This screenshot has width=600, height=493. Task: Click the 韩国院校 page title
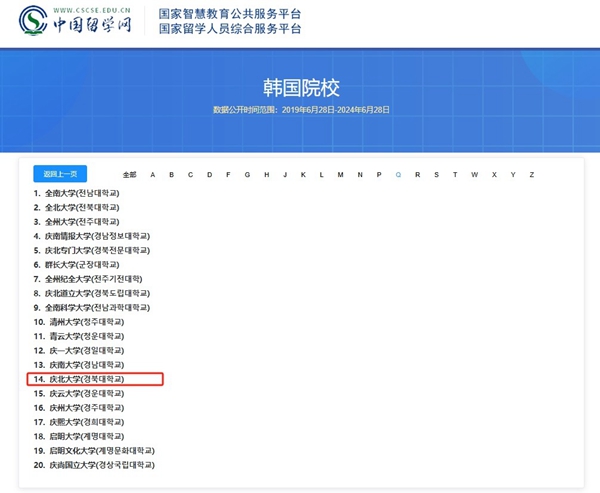(300, 86)
